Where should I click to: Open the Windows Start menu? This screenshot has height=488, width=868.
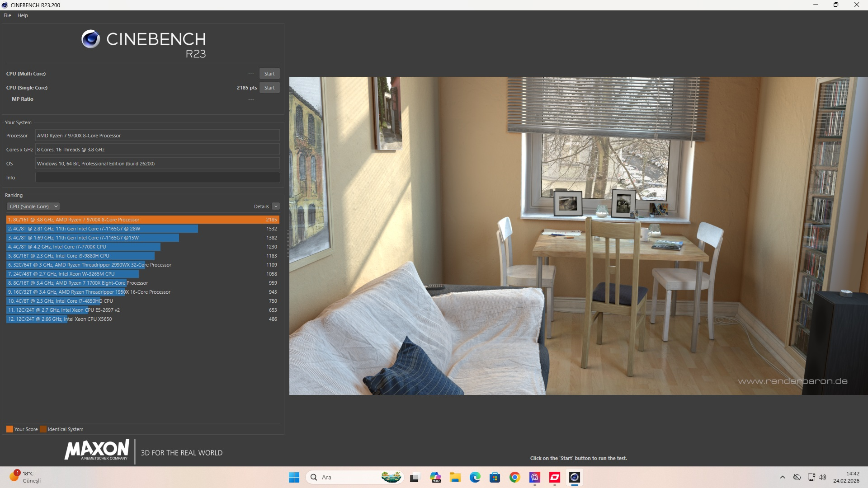(294, 477)
